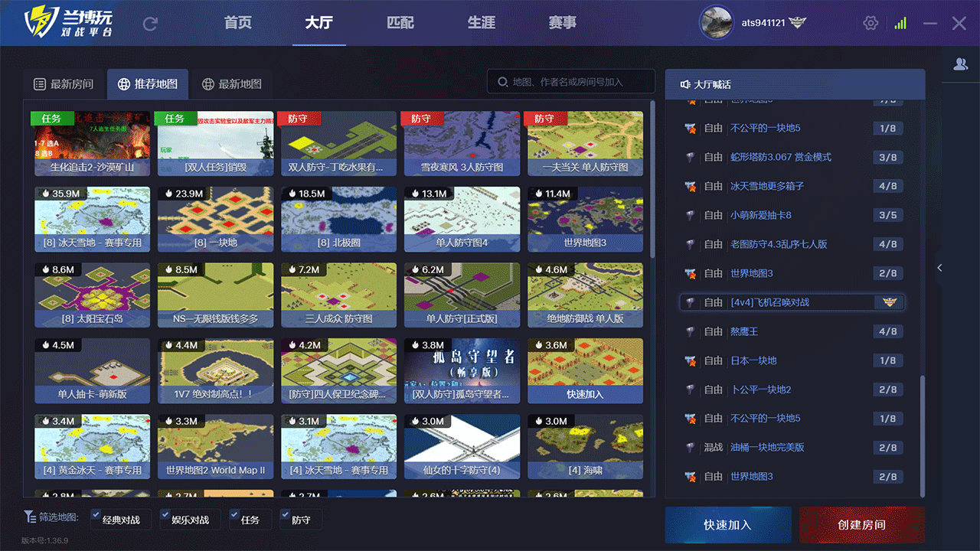Collapse the chat panel via the side chevron
Screen dimensions: 980x551
(939, 268)
